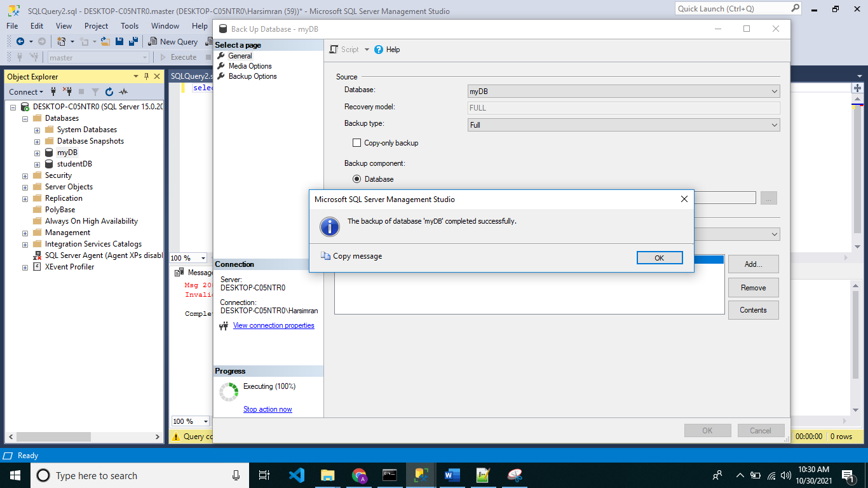Pin the Object Explorer panel
868x488 pixels.
tap(147, 76)
